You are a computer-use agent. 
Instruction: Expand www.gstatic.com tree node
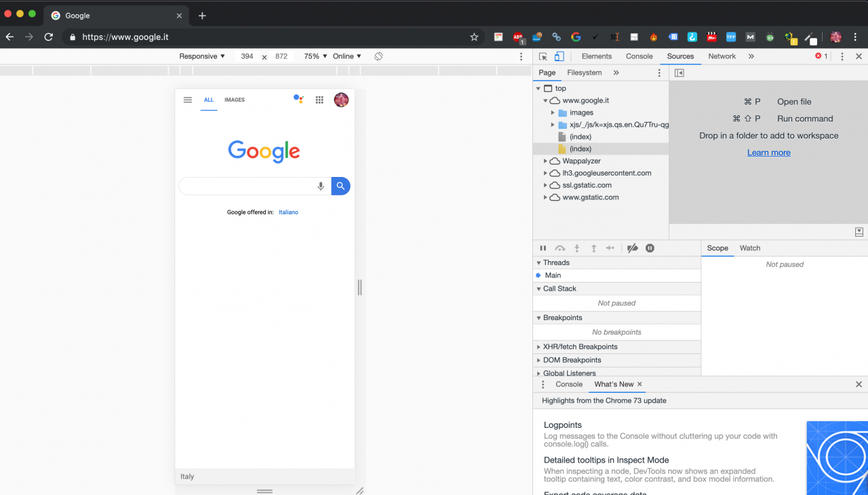[545, 197]
